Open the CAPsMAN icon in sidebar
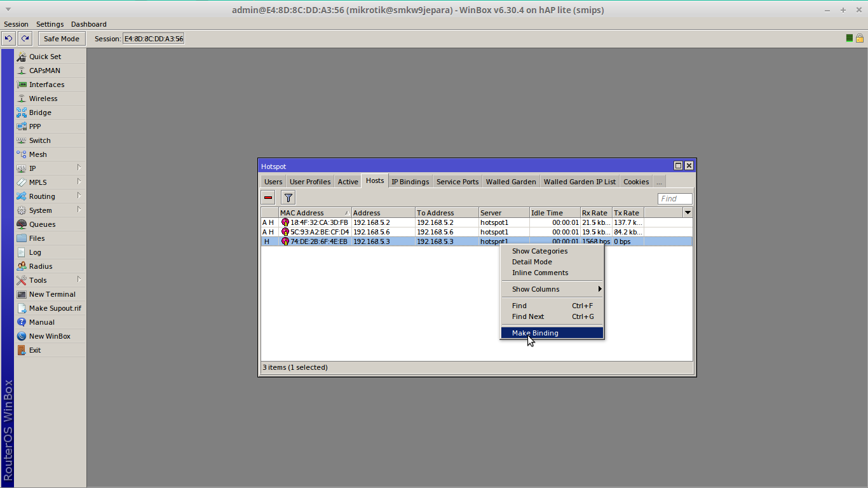This screenshot has width=868, height=488. (22, 71)
